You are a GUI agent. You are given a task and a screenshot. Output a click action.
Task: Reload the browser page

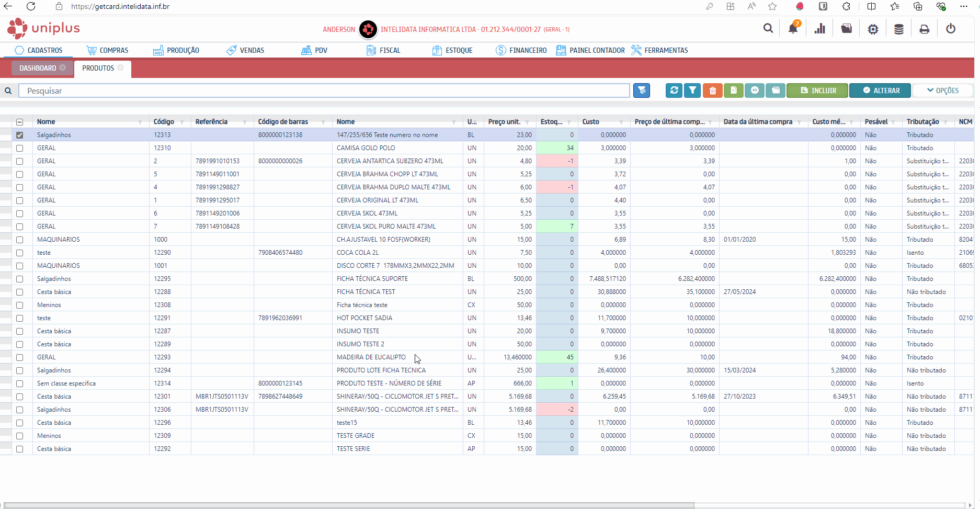pos(31,6)
